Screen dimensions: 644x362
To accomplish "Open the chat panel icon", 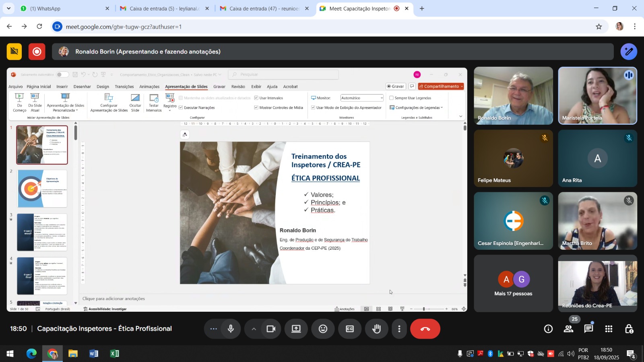I will coord(588,329).
